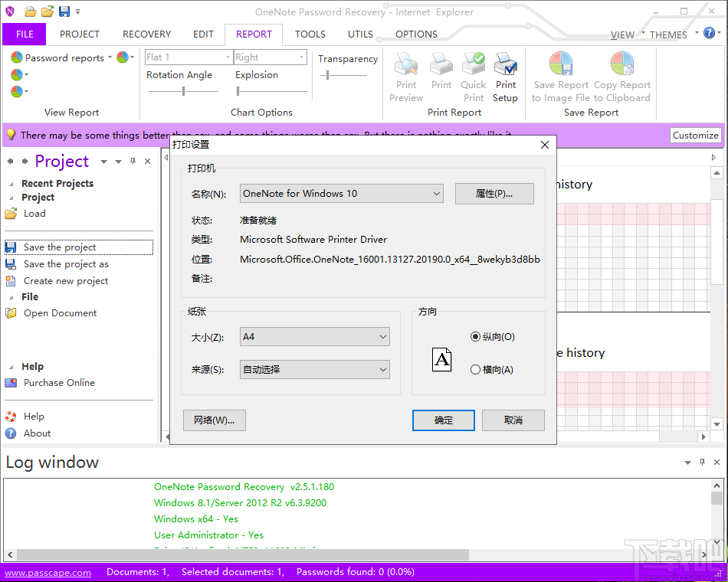Click the 确定 button in the print dialog

coord(443,420)
